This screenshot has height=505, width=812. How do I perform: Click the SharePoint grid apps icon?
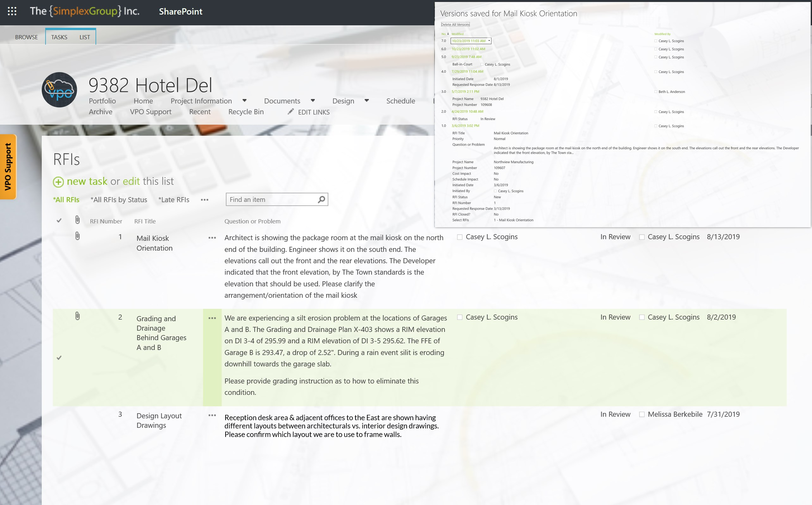(x=12, y=12)
